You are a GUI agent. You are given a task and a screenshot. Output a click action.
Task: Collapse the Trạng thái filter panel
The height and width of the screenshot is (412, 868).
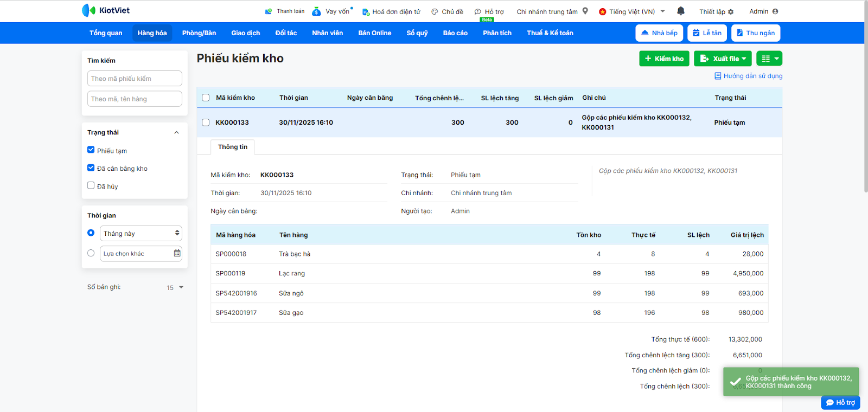[x=176, y=132]
